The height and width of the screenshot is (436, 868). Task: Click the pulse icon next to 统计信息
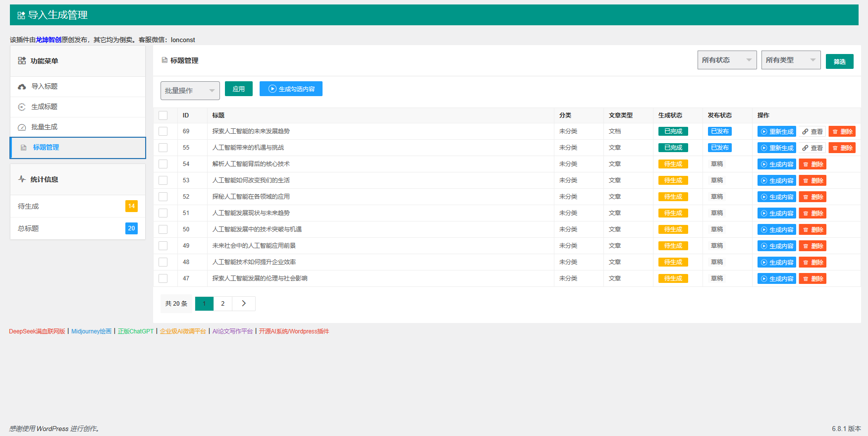[x=22, y=179]
